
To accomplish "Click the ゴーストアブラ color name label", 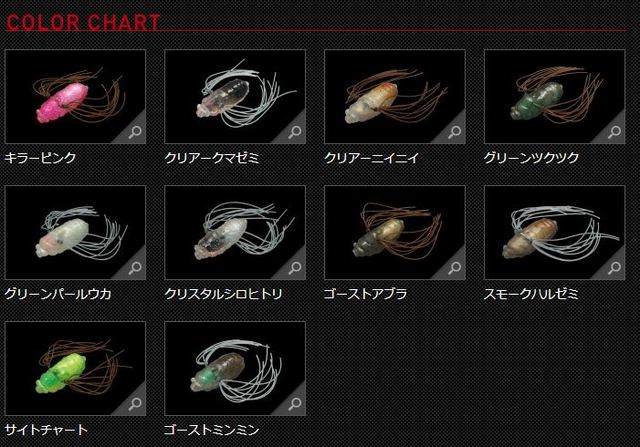I will [x=365, y=294].
